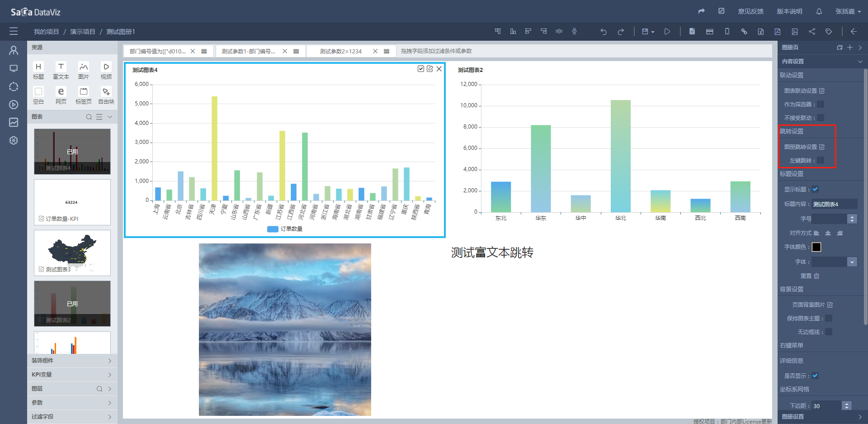Screen dimensions: 868x424
Task: Collapse the 图表 list chevron
Action: tap(110, 117)
